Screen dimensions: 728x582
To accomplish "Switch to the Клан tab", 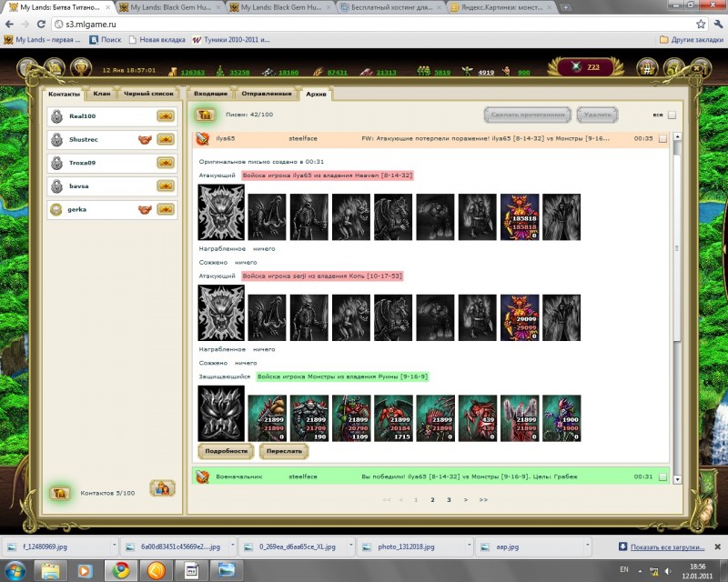I will [x=102, y=94].
